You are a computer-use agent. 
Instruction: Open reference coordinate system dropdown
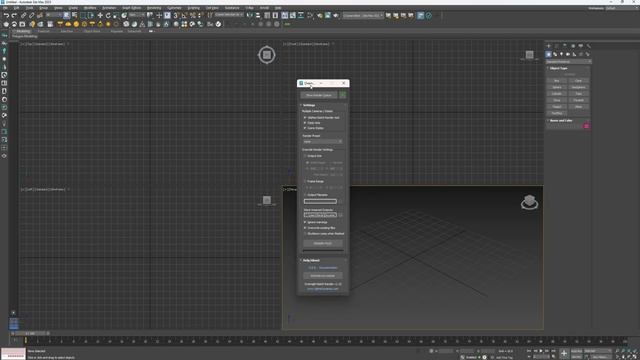pos(137,15)
